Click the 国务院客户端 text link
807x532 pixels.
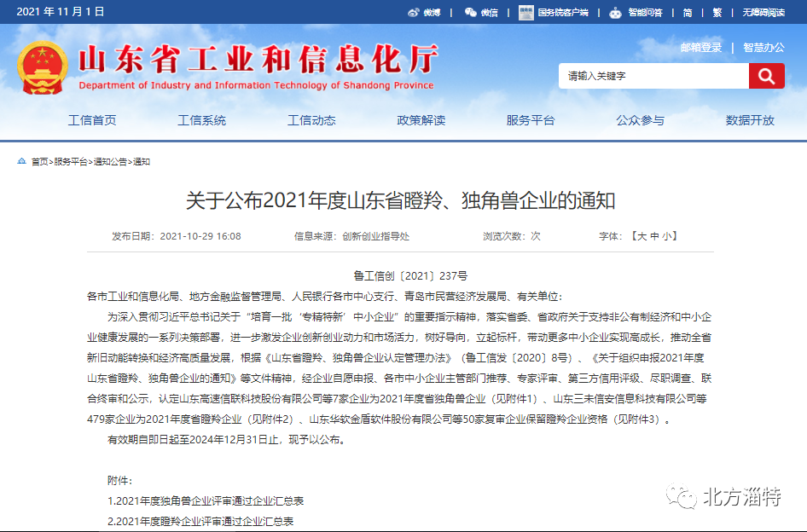pos(563,13)
